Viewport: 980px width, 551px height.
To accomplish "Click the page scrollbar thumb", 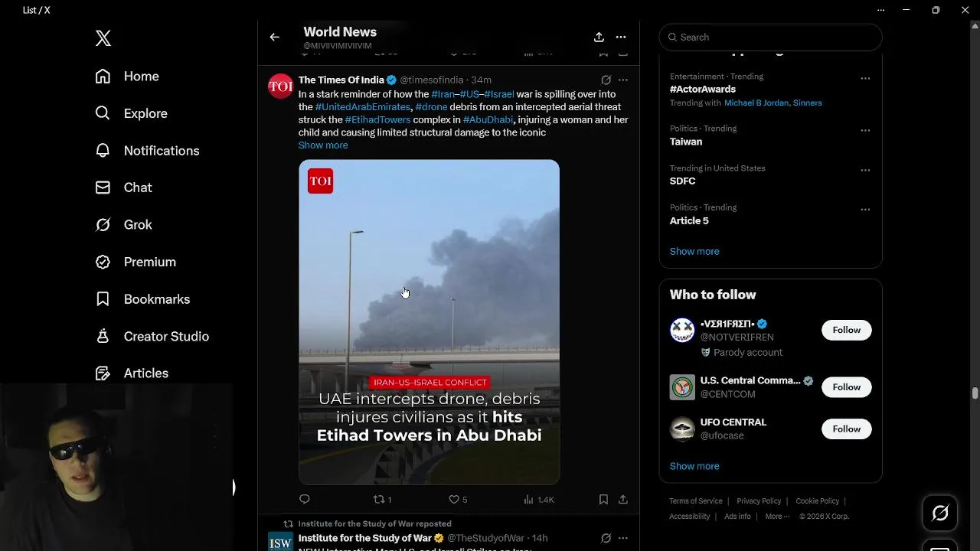I will click(x=975, y=393).
